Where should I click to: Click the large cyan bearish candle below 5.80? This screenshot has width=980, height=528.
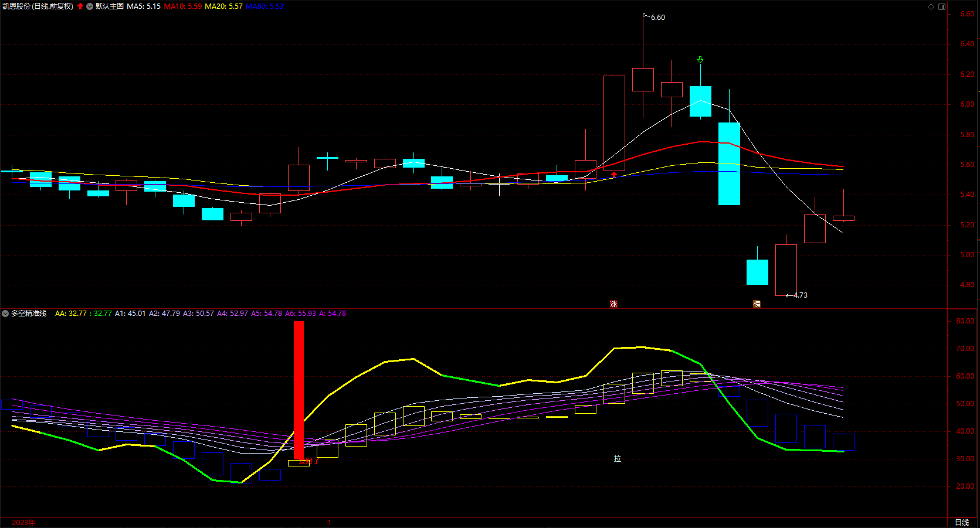pyautogui.click(x=729, y=163)
